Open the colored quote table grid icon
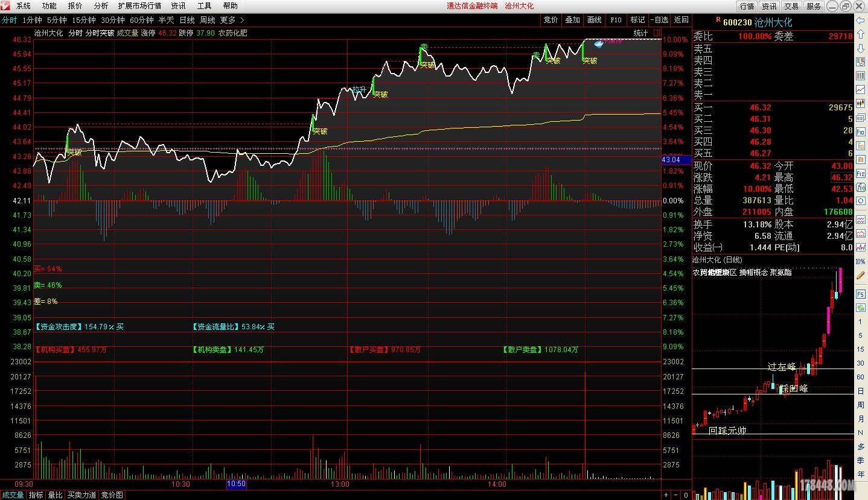The image size is (868, 500). [860, 75]
